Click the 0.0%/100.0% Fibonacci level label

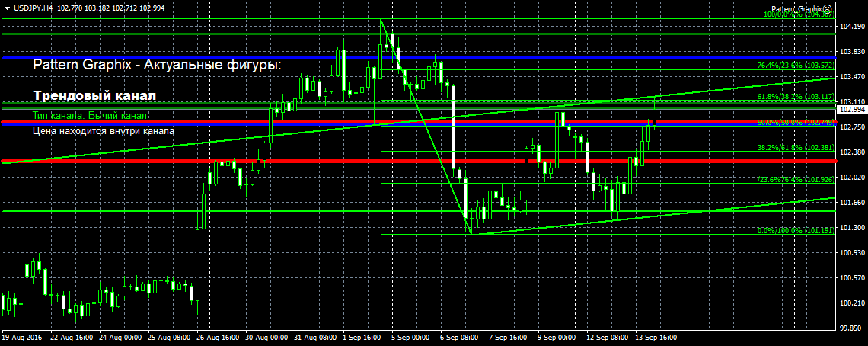point(794,231)
